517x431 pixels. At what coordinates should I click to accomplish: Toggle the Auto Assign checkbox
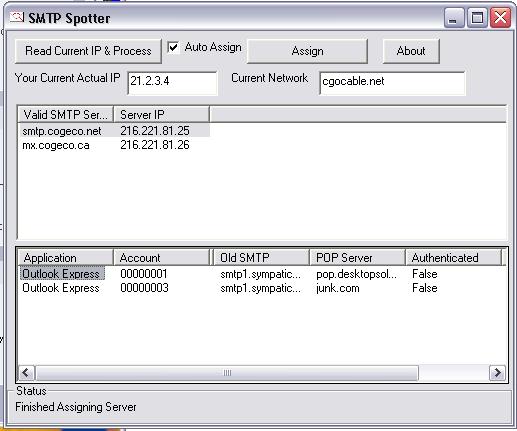click(x=173, y=47)
